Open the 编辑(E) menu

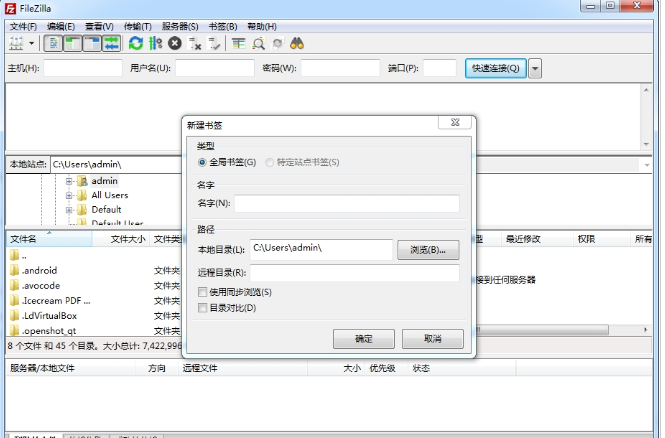click(x=61, y=27)
